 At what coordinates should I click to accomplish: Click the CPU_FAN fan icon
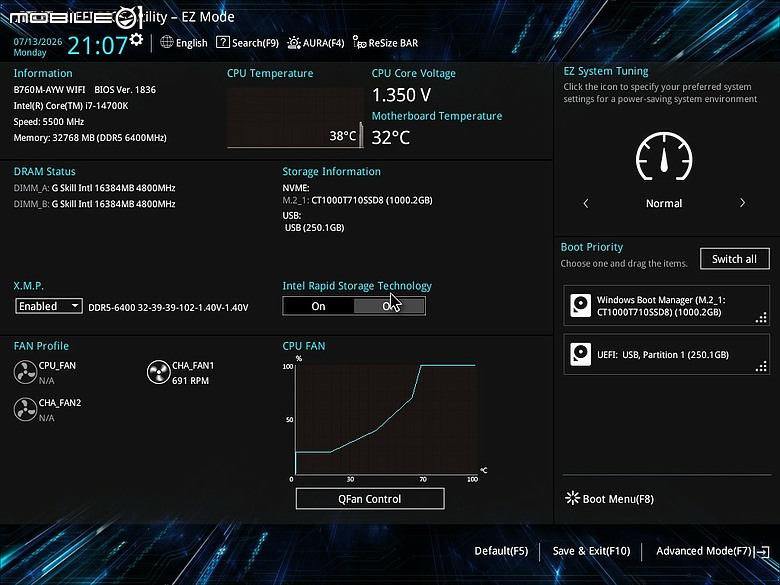click(25, 372)
